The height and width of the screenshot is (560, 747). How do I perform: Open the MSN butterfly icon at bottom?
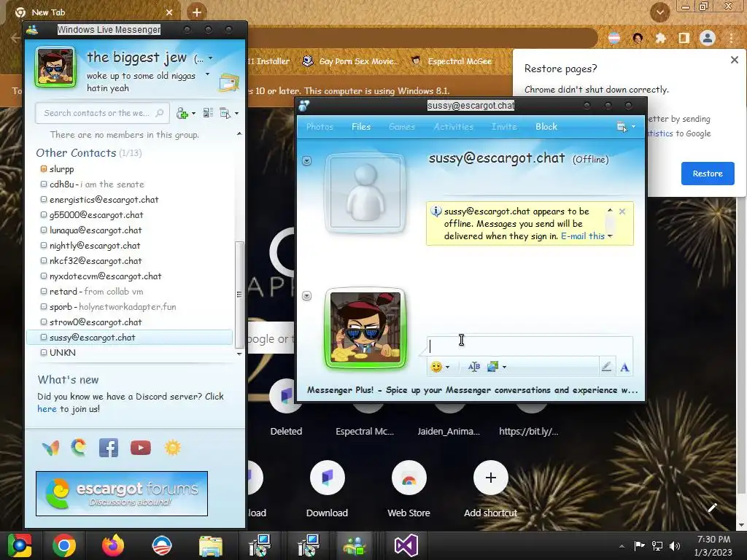click(50, 448)
